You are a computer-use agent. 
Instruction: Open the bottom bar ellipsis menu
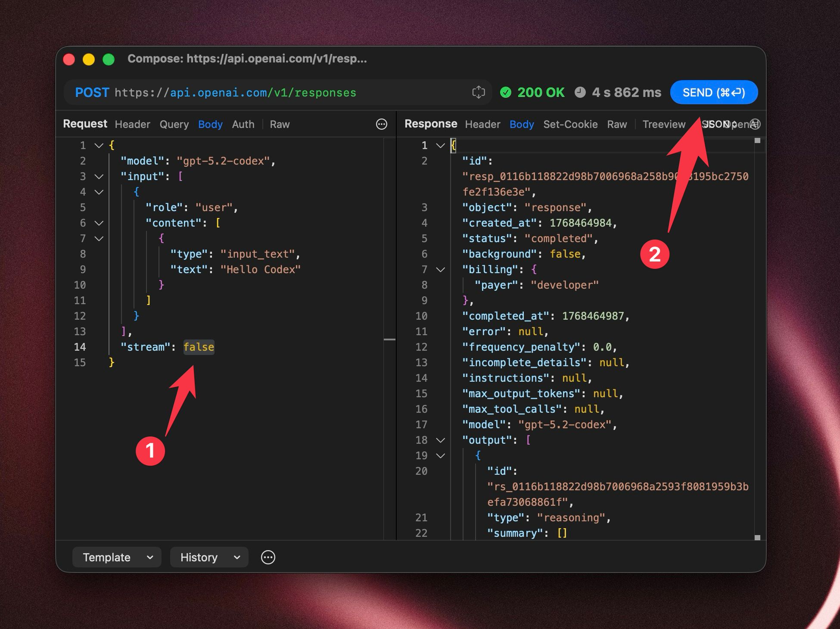268,557
